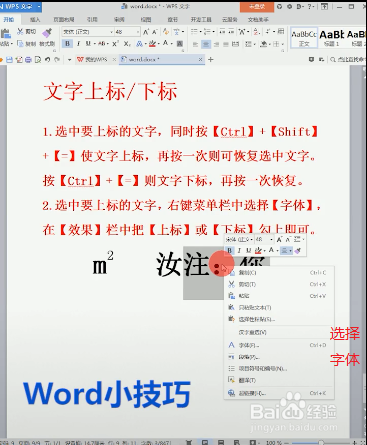367x445 pixels.
Task: Click the orange login button in title bar
Action: pyautogui.click(x=257, y=6)
